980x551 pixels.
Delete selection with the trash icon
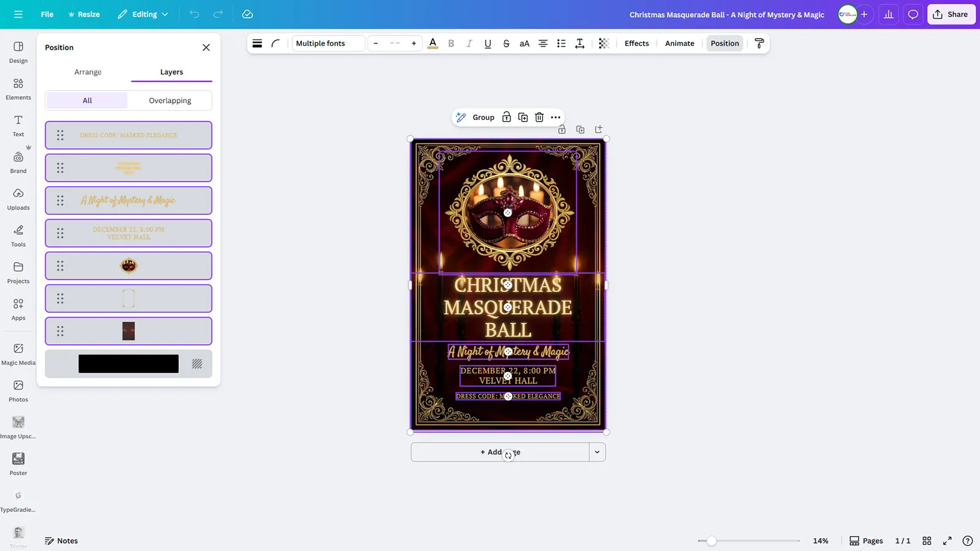539,118
